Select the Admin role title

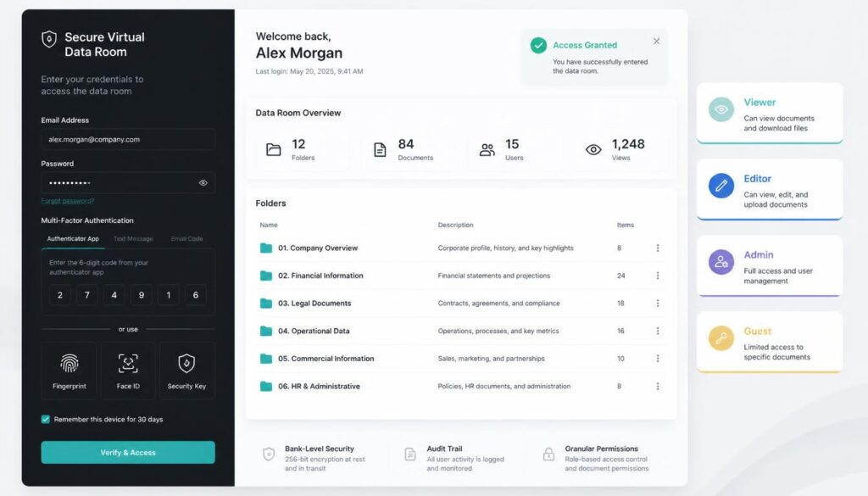(759, 254)
